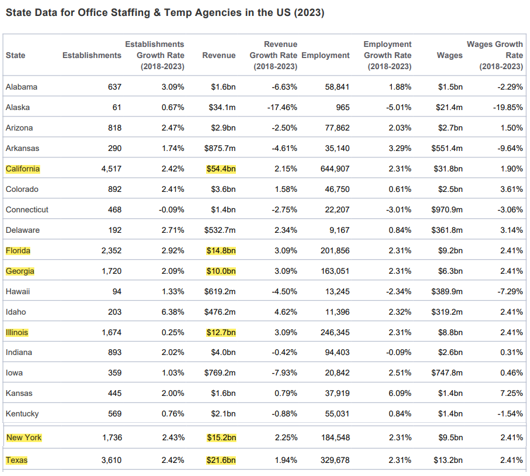Image resolution: width=530 pixels, height=476 pixels.
Task: Select the highlighted Georgia row label
Action: (20, 271)
